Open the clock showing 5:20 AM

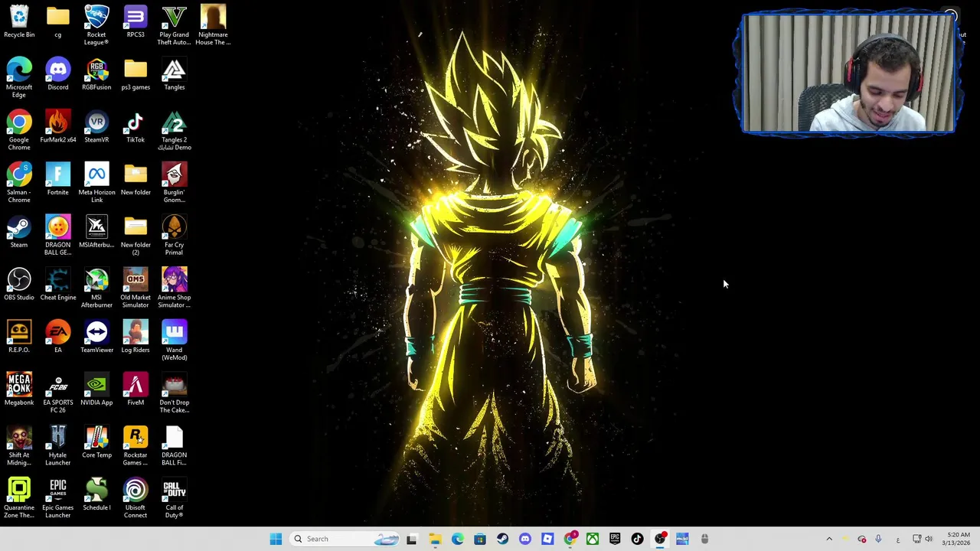coord(958,539)
